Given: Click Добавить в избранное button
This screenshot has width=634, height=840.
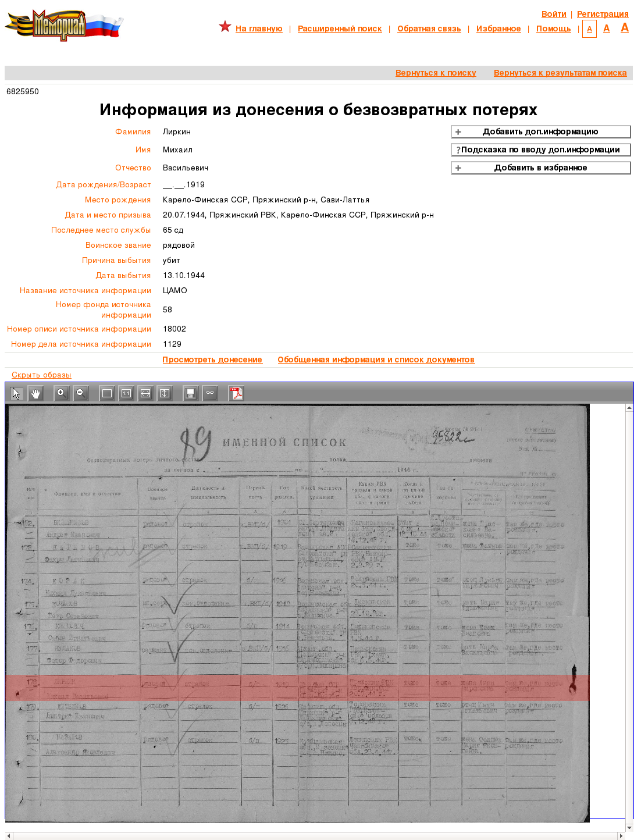Looking at the screenshot, I should pyautogui.click(x=541, y=168).
